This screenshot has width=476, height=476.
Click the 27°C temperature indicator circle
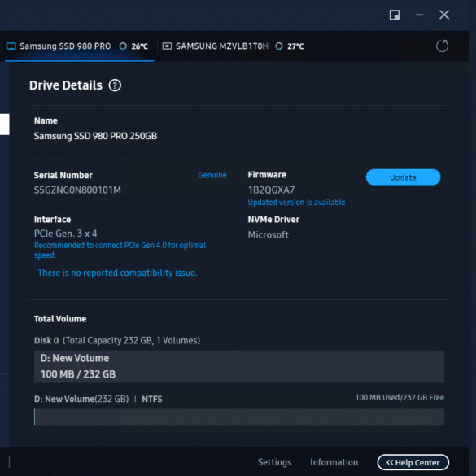click(x=279, y=46)
